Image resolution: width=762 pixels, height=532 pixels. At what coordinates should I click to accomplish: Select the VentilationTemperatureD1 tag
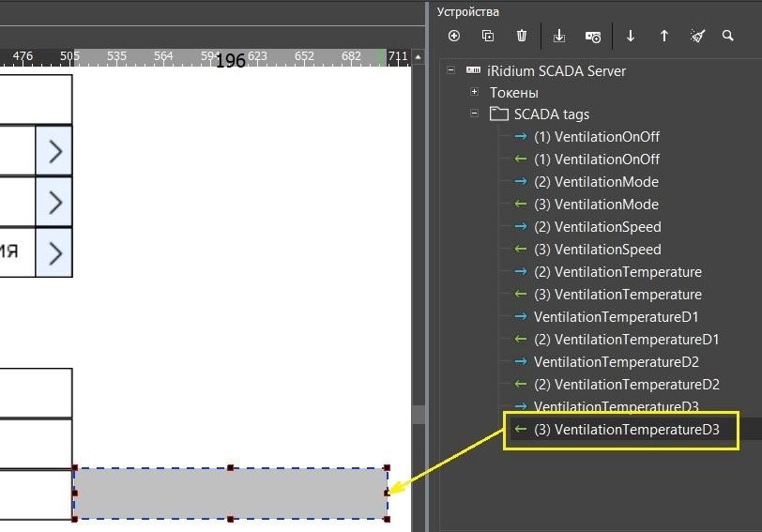(616, 317)
